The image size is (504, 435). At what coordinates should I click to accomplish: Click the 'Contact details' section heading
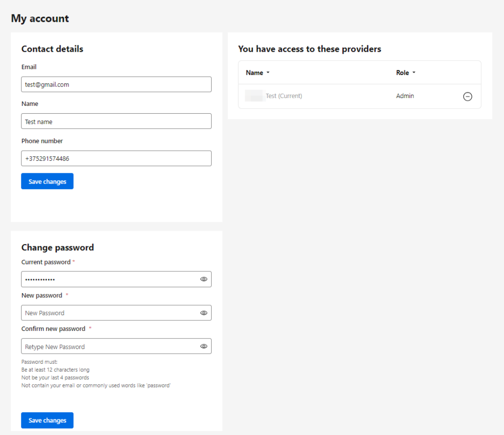[x=52, y=49]
